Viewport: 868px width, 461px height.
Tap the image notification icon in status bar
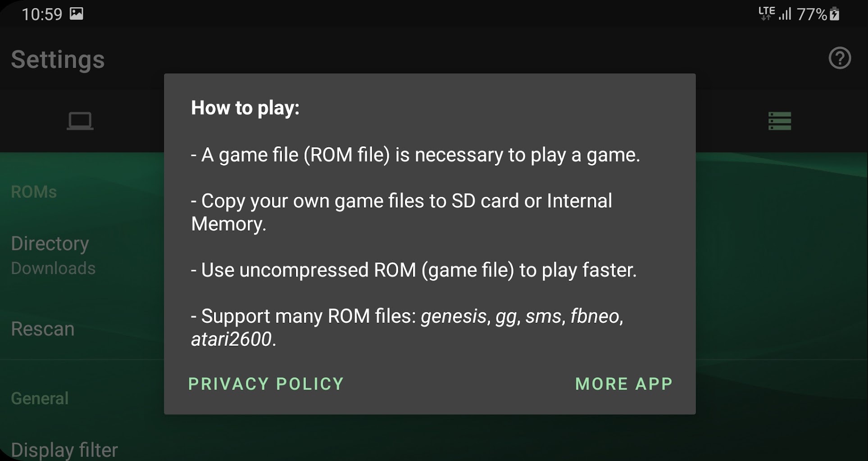77,14
